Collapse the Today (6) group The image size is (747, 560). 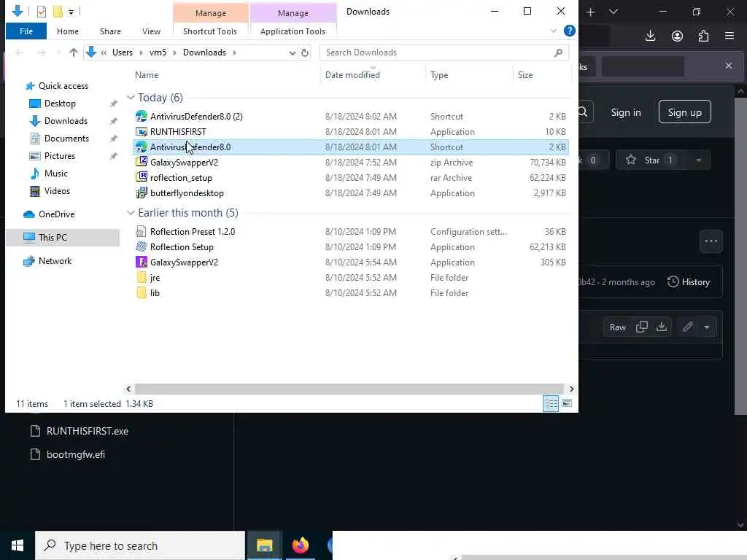(x=131, y=97)
